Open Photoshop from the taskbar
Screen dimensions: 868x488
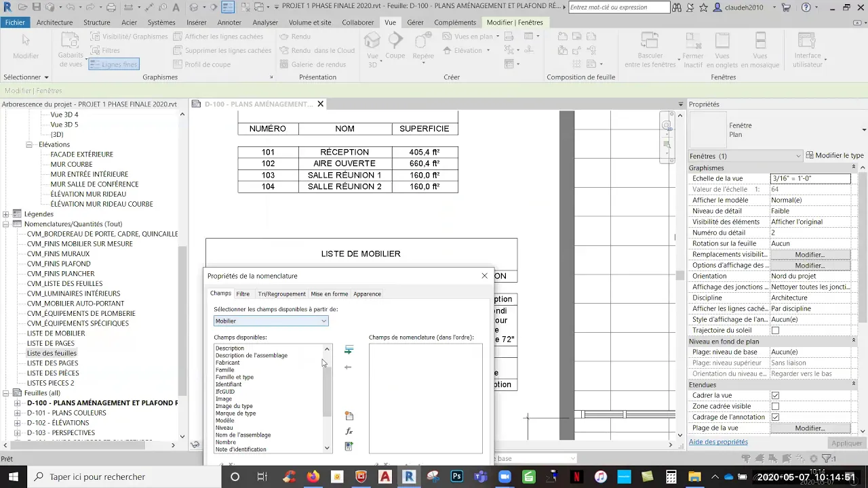click(x=456, y=476)
